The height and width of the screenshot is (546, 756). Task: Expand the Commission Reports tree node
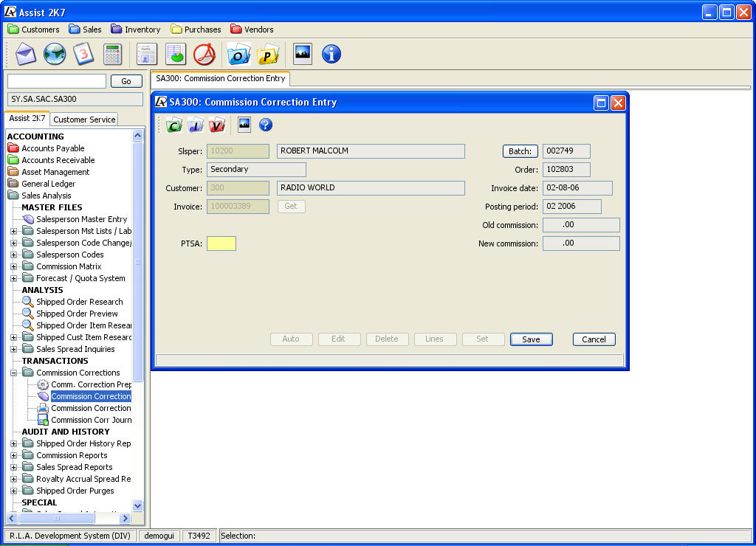(14, 455)
